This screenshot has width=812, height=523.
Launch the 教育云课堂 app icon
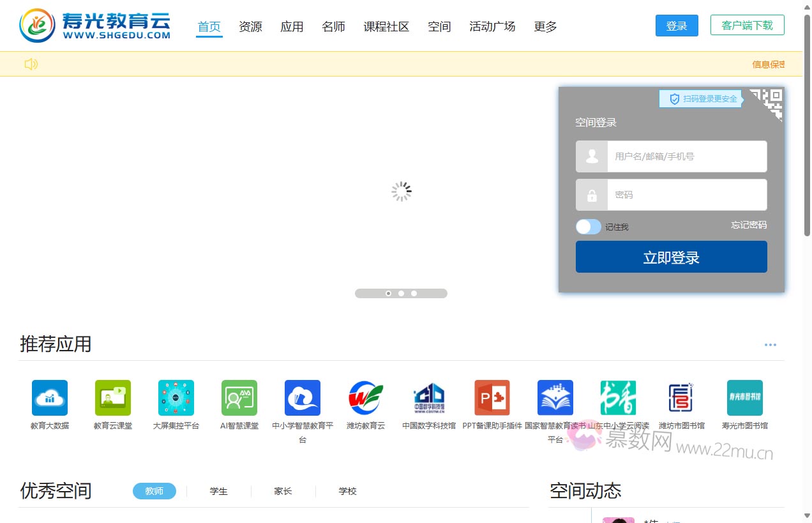tap(113, 398)
